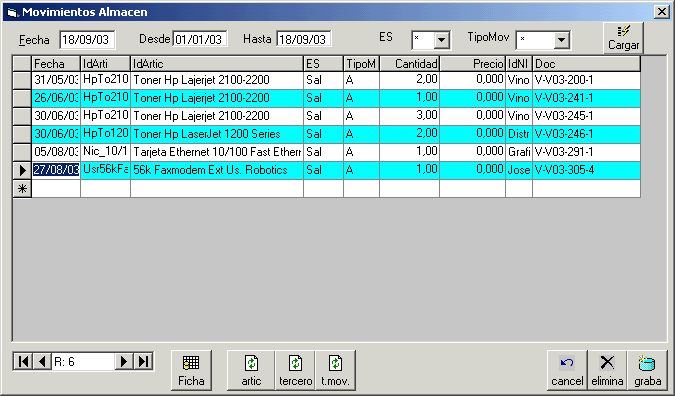
Task: Sort by the Fecha column header
Action: [x=56, y=64]
